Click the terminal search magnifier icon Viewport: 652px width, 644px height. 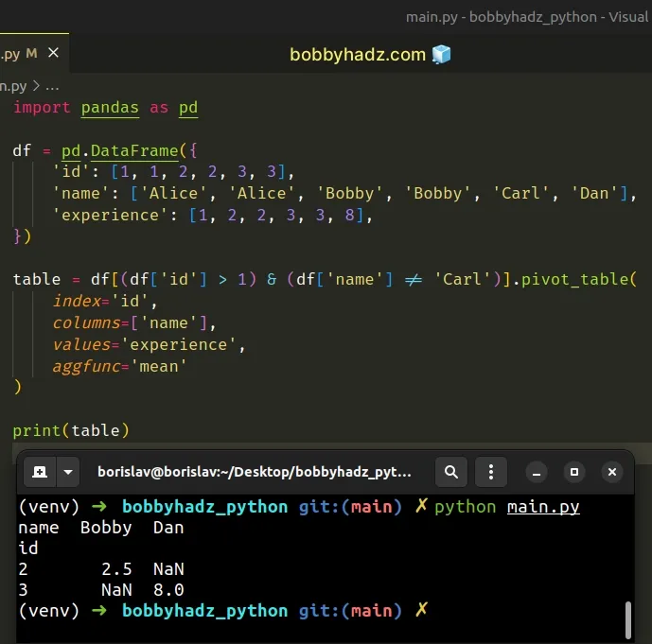pos(452,471)
